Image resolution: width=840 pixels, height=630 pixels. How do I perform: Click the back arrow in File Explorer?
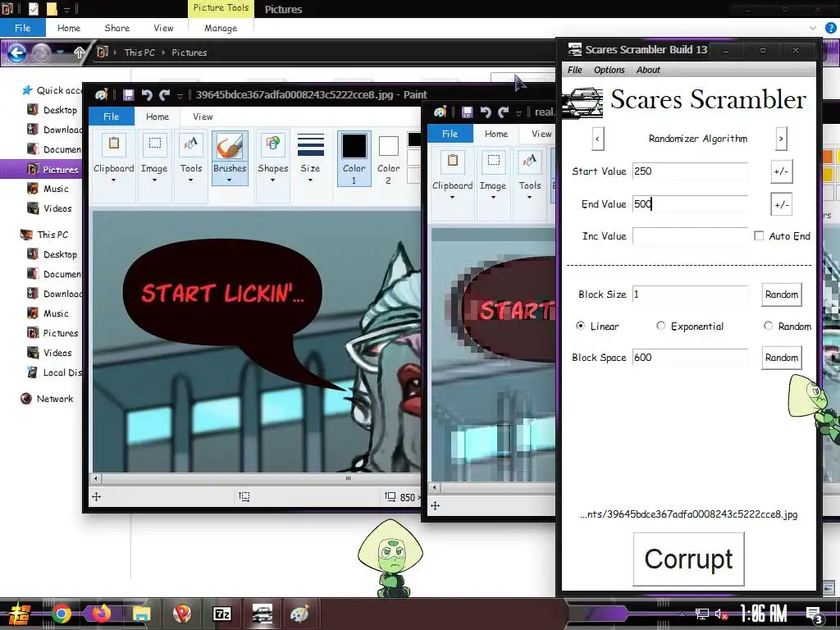pos(16,52)
